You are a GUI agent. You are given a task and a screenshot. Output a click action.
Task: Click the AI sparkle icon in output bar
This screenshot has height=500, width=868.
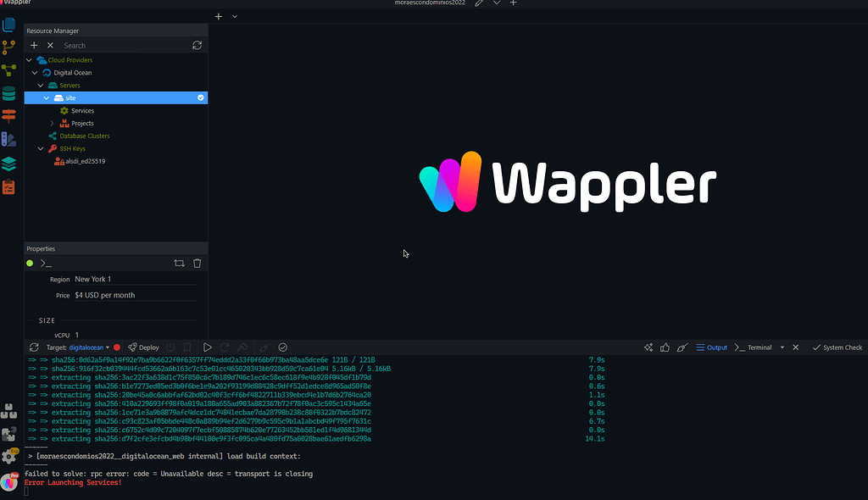coord(648,347)
